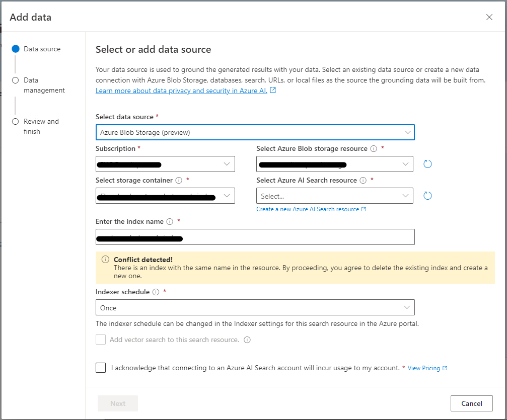Open the Select data source dropdown
Image resolution: width=507 pixels, height=420 pixels.
pos(255,132)
